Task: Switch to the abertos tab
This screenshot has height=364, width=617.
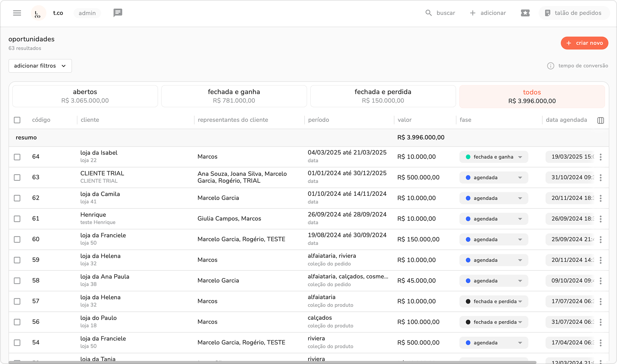Action: pos(85,96)
